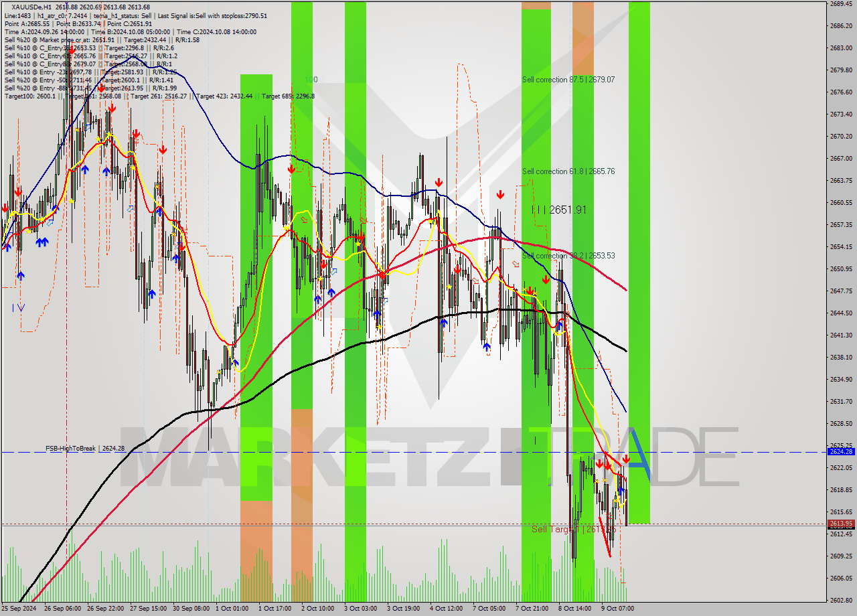Click the 'I I | 2651.91' level label
Image resolution: width=857 pixels, height=616 pixels.
[x=560, y=210]
